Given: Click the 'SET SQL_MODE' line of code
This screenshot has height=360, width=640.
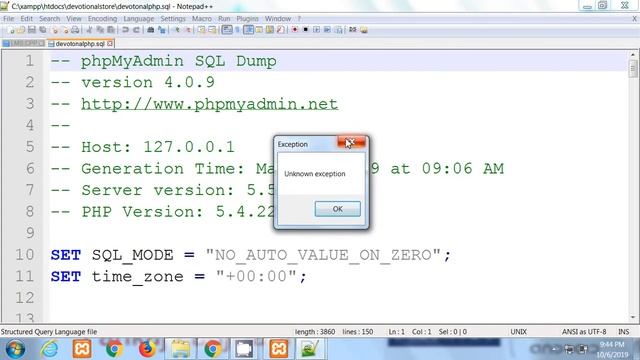Looking at the screenshot, I should 251,255.
